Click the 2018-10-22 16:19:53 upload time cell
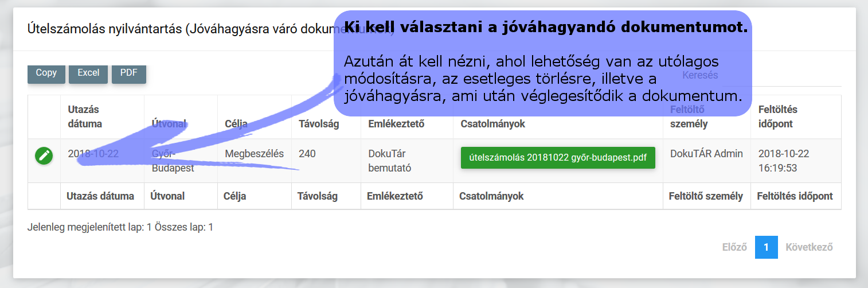Image resolution: width=868 pixels, height=288 pixels. pos(796,161)
